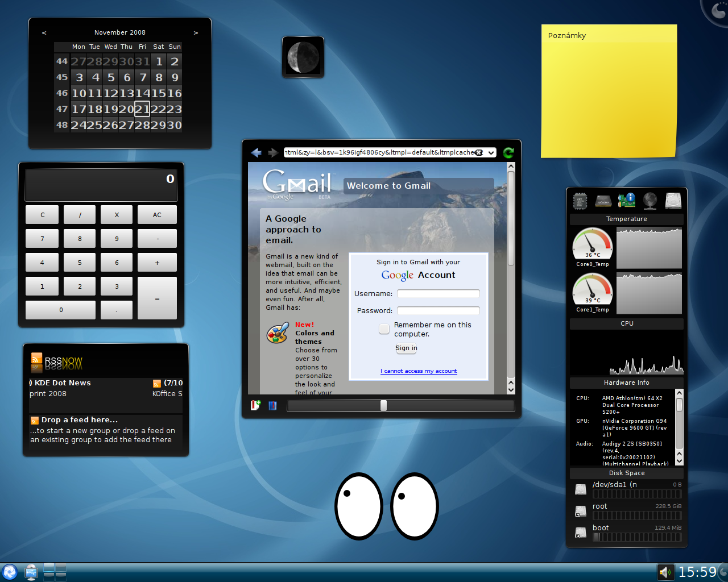
Task: Enable Remember me on this computer
Action: [384, 329]
